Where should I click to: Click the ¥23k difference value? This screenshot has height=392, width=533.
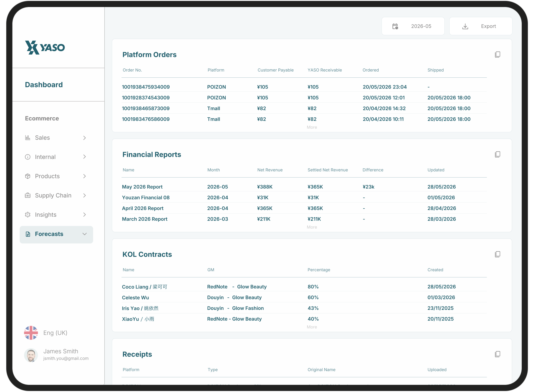pos(369,187)
